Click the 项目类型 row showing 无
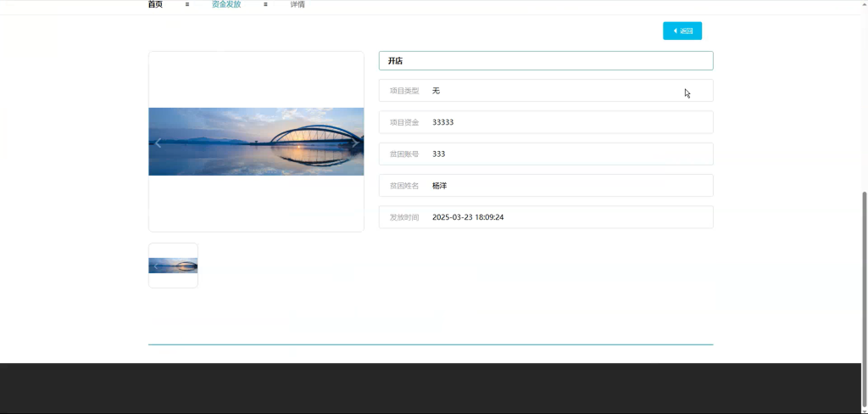 coord(546,90)
